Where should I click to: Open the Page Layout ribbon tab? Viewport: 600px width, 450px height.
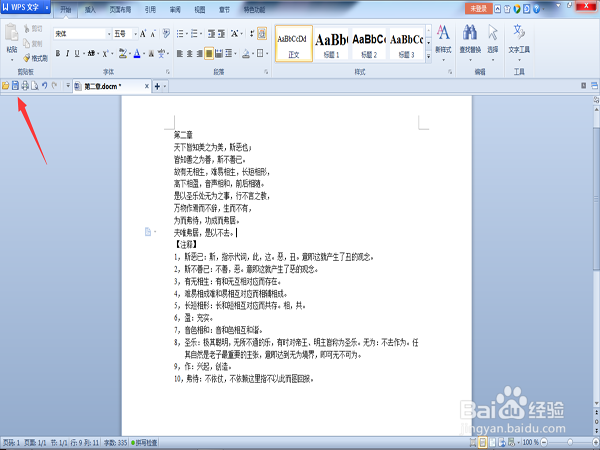[120, 10]
